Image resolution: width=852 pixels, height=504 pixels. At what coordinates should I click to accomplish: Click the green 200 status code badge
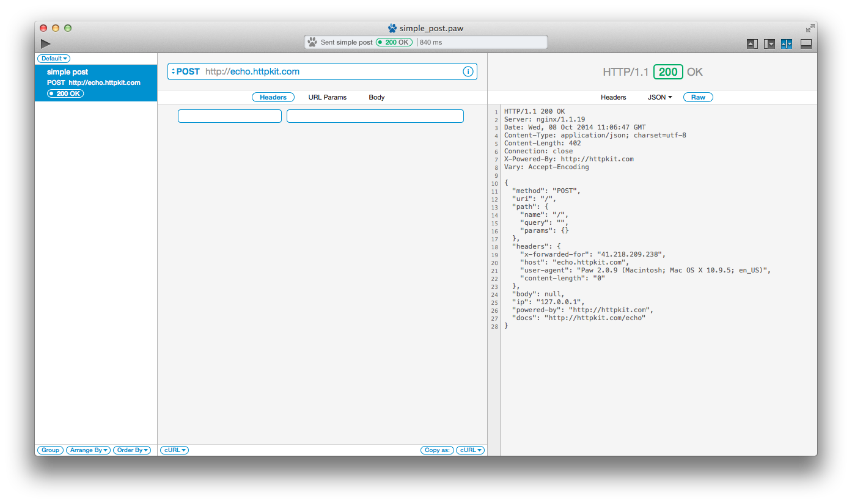(668, 71)
